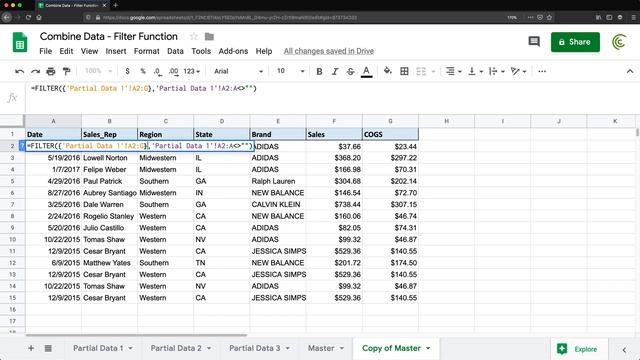Click the account avatar icon
The image size is (640, 360).
[619, 42]
